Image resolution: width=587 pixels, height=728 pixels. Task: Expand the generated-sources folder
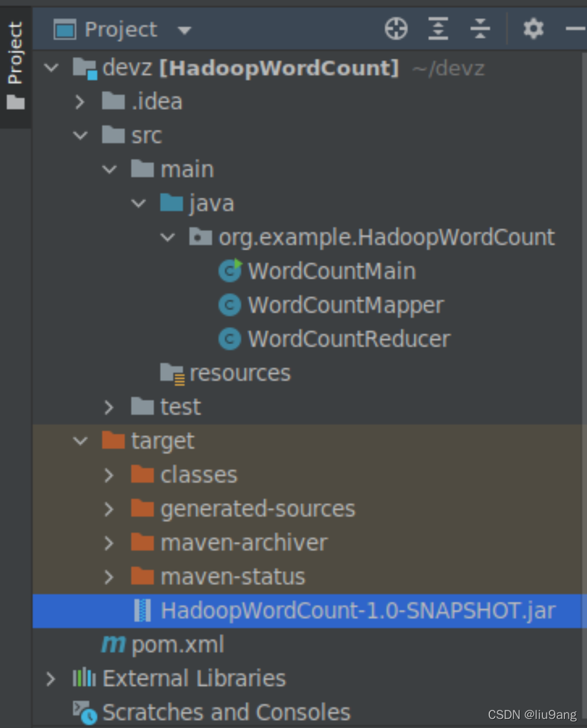(109, 509)
